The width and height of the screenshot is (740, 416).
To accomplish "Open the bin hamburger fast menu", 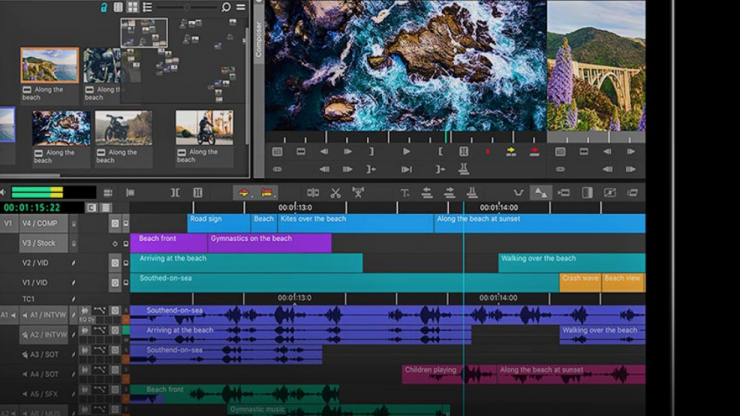I will pyautogui.click(x=240, y=7).
